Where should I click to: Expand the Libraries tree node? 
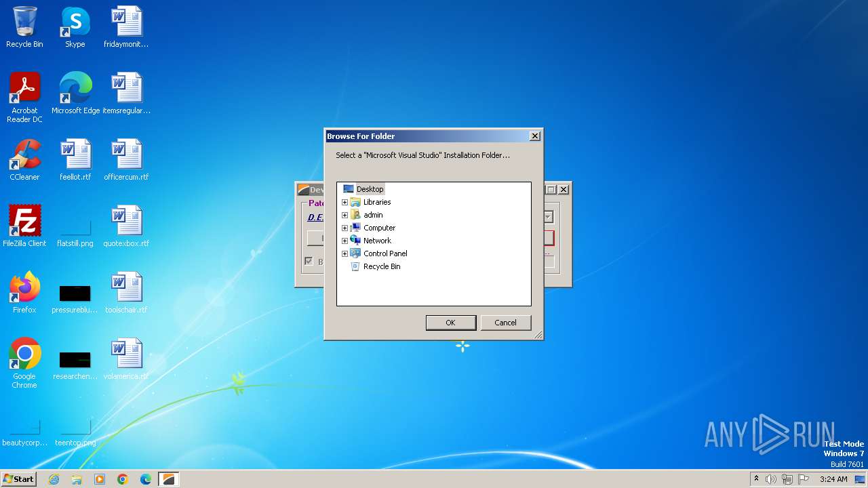point(344,202)
